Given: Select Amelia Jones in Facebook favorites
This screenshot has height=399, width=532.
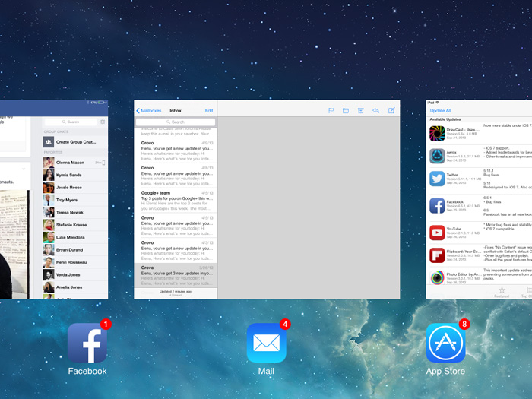Looking at the screenshot, I should coord(74,287).
